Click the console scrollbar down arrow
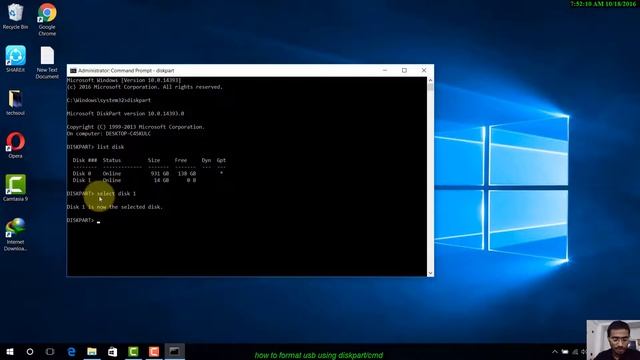 [x=430, y=273]
